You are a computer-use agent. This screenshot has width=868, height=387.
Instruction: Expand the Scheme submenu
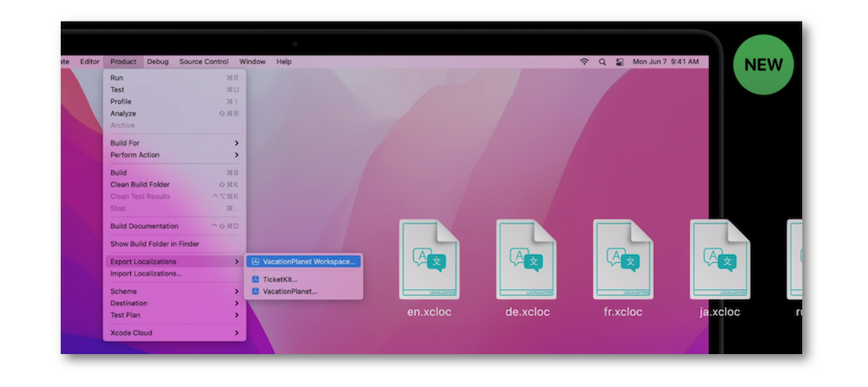tap(174, 292)
